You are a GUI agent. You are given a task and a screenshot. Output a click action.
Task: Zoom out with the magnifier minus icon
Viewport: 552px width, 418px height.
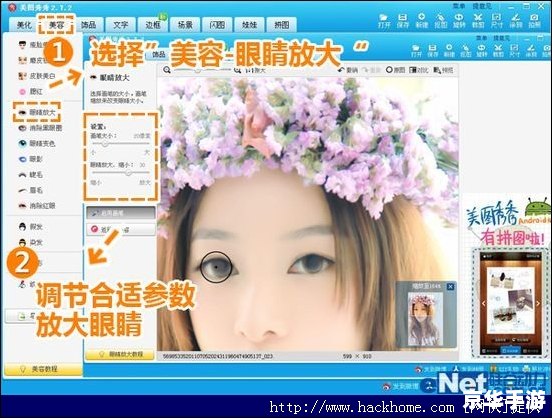(x=167, y=70)
